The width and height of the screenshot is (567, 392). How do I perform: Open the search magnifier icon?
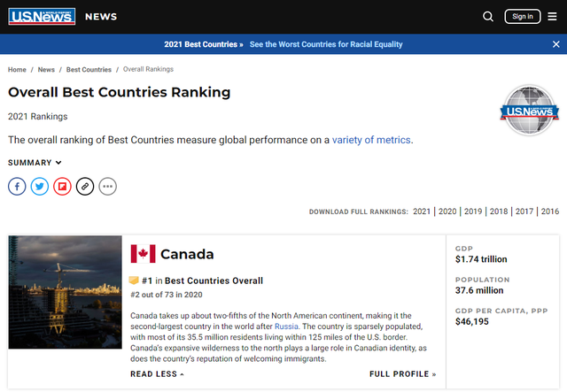point(488,17)
